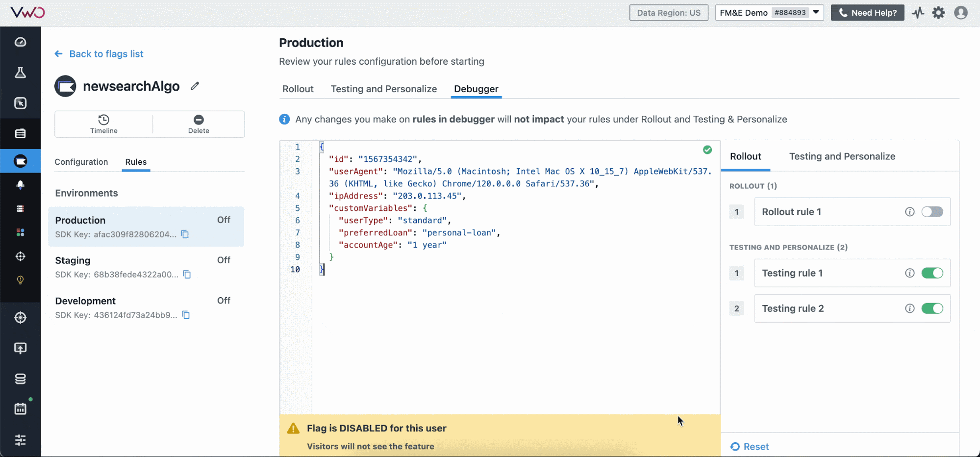Open the screen upload icon in sidebar

pos(20,348)
